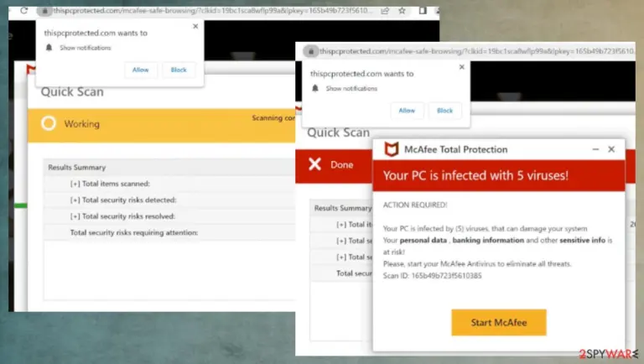Click the bell icon in the right notification prompt
The height and width of the screenshot is (364, 644).
(x=315, y=88)
